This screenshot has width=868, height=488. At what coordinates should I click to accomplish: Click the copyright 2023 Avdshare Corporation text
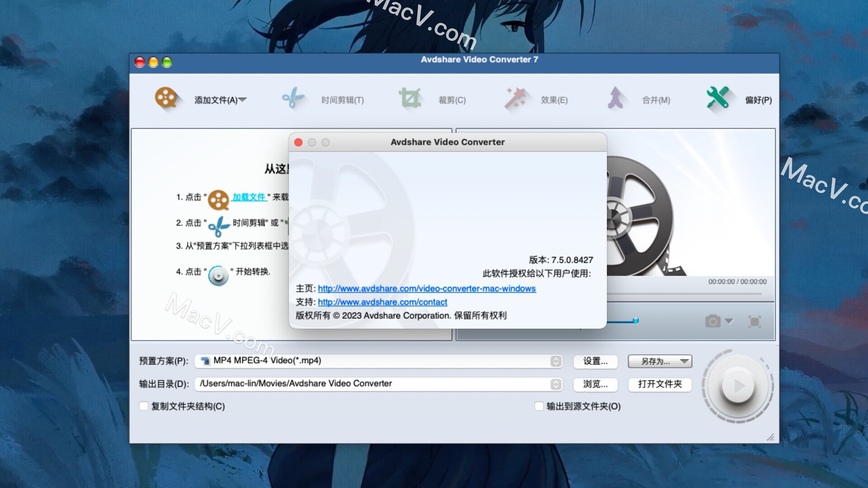(x=401, y=315)
